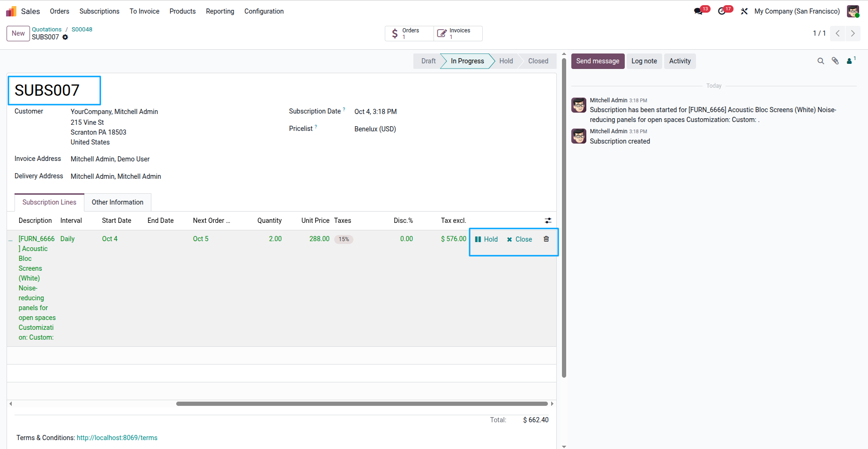Screen dimensions: 868x449
Task: Click the Subscription Date help question mark
Action: point(344,109)
